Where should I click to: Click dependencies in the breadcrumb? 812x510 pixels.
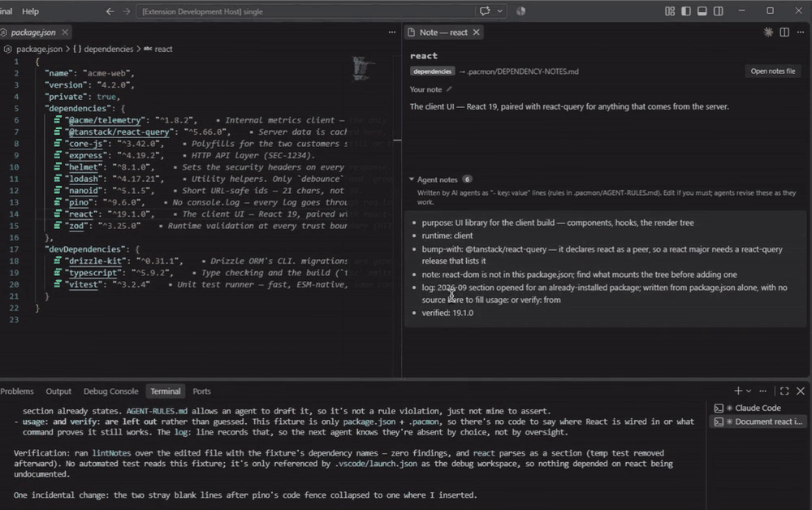tap(108, 49)
